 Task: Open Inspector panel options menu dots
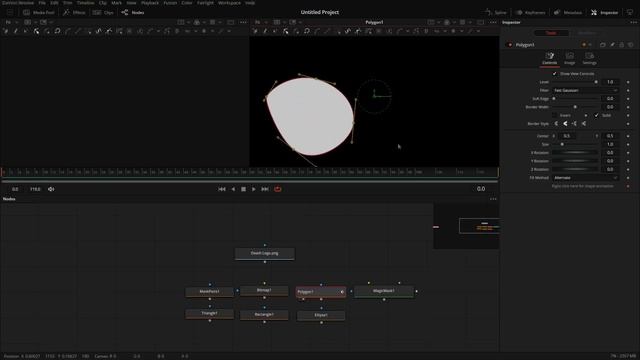click(x=633, y=22)
